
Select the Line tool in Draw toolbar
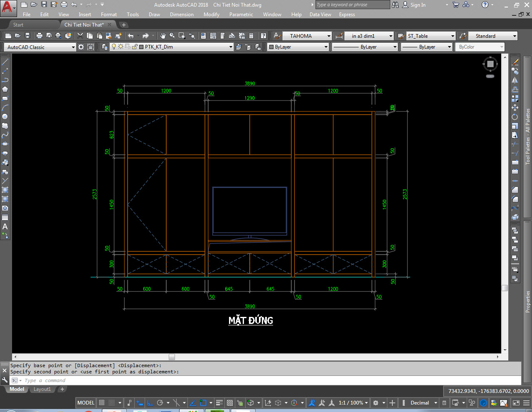5,62
